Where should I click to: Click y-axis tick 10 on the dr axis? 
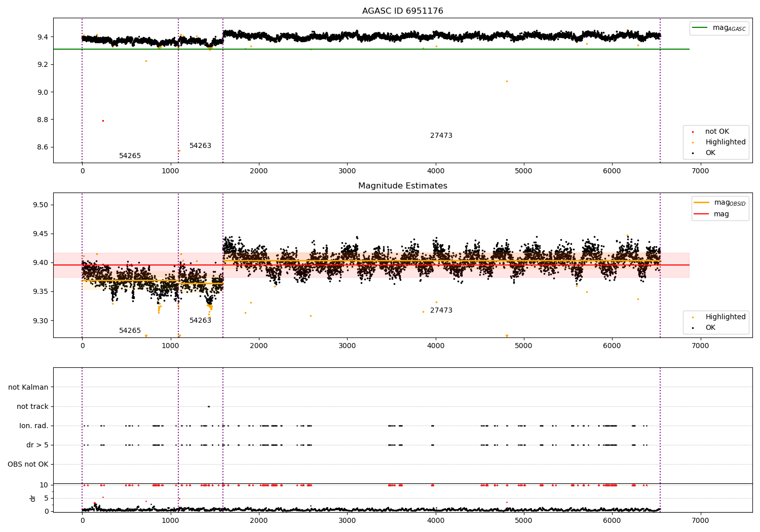[x=44, y=485]
